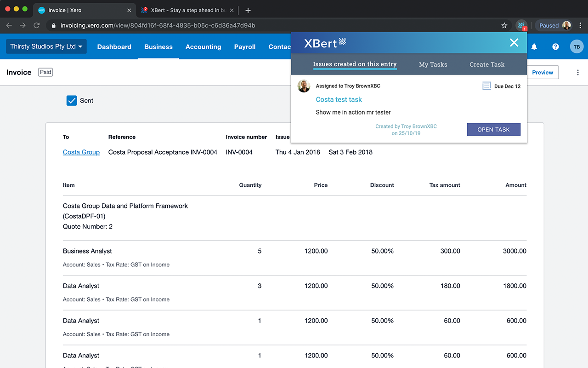588x368 pixels.
Task: Open Xero notifications bell
Action: coord(534,46)
